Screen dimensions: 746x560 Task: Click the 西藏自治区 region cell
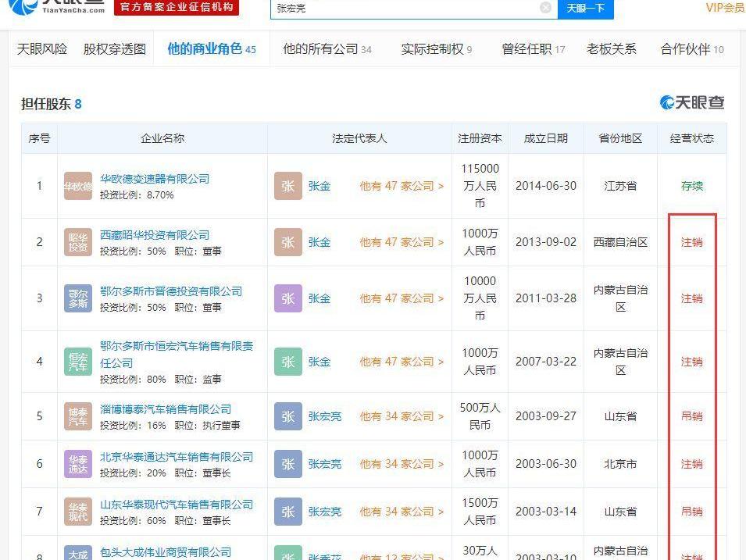[620, 242]
